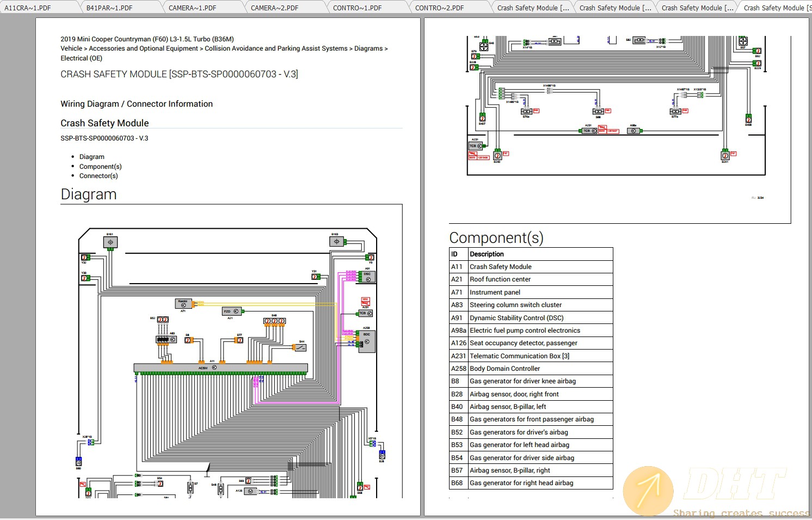812x520 pixels.
Task: Click the large "Component(s)" section heading
Action: coord(496,238)
